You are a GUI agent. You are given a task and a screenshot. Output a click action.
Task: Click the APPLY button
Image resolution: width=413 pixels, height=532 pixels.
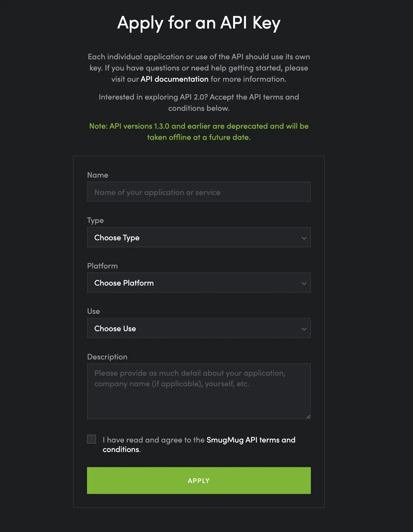coord(199,481)
